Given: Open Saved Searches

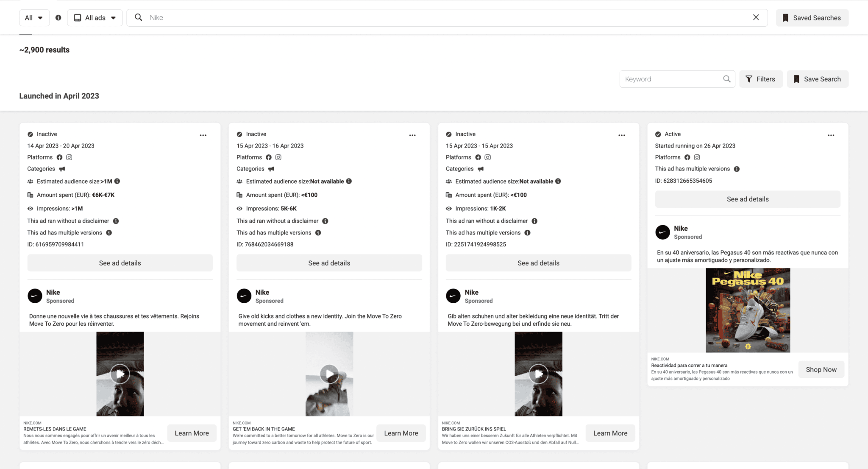Looking at the screenshot, I should point(812,18).
